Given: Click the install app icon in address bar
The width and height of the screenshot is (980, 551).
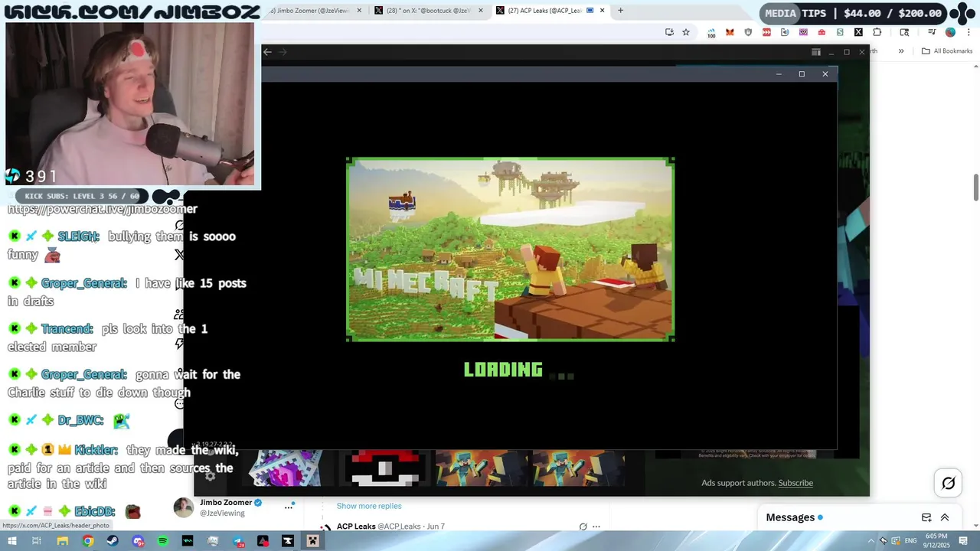Looking at the screenshot, I should coord(669,32).
